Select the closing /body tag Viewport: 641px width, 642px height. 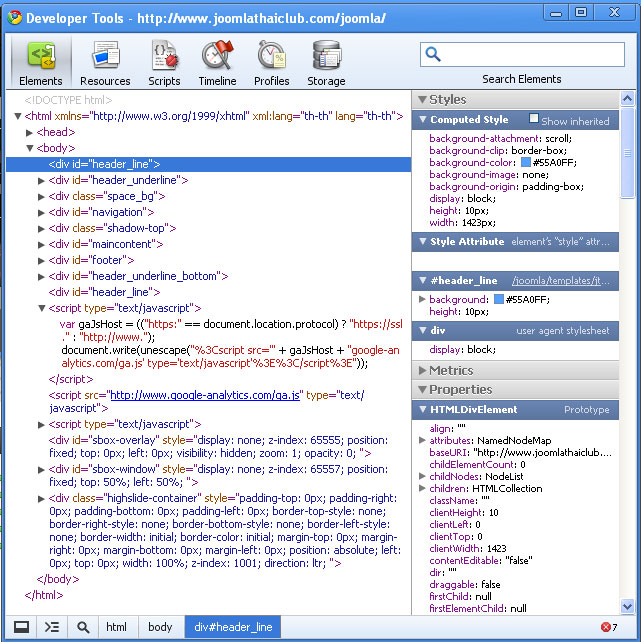pyautogui.click(x=58, y=579)
